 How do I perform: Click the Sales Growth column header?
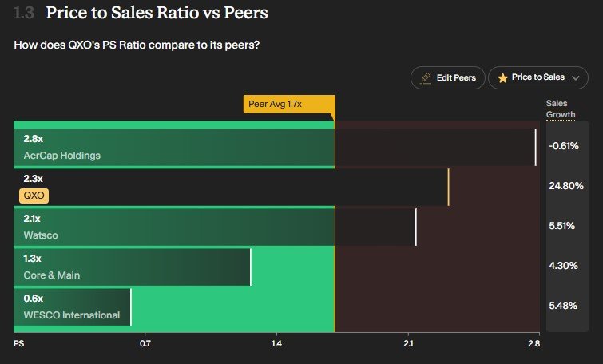coord(560,109)
